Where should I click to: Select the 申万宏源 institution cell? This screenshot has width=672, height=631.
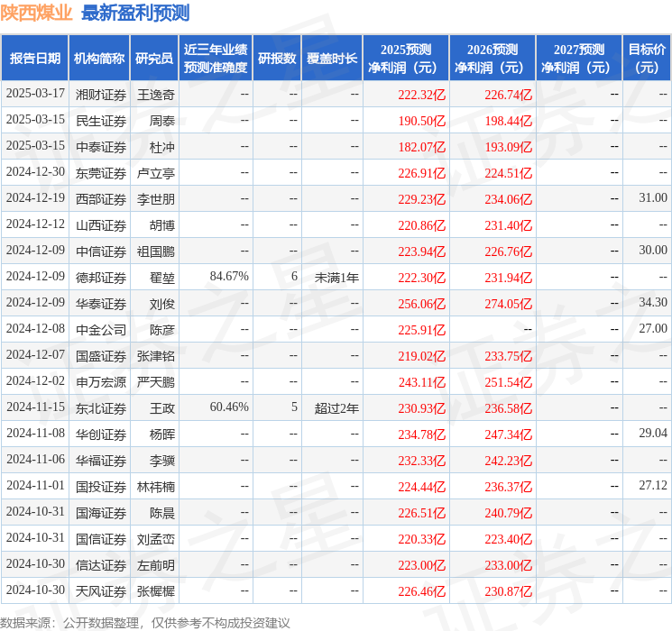(101, 382)
